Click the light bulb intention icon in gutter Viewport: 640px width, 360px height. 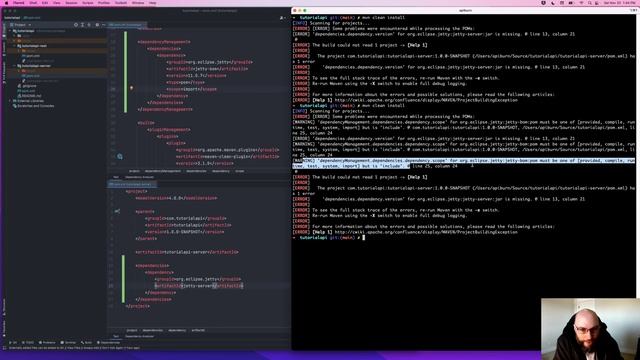131,88
